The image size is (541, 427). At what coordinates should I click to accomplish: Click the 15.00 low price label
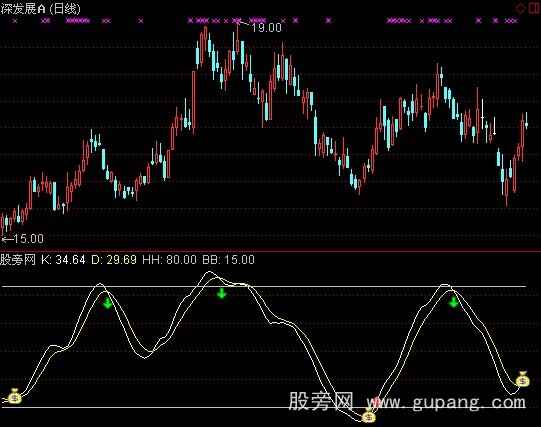pos(28,238)
